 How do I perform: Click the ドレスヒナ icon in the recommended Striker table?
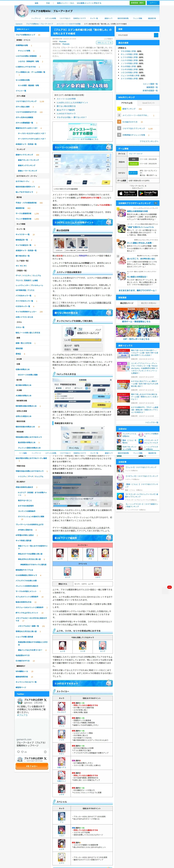[x=61, y=707]
